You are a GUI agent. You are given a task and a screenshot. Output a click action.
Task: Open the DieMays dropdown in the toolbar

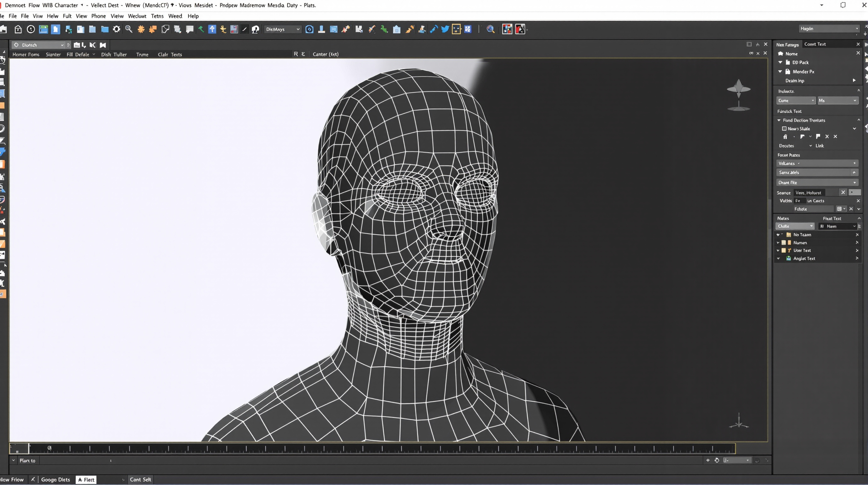pyautogui.click(x=282, y=29)
